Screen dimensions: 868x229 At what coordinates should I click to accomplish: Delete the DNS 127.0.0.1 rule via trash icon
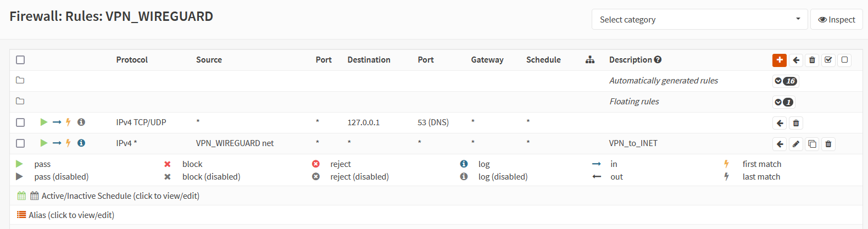pos(795,123)
